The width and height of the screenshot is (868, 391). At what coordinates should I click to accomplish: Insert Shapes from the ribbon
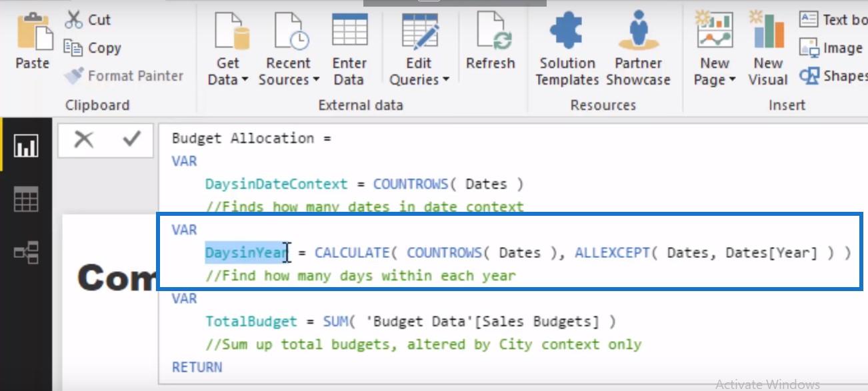(x=833, y=76)
